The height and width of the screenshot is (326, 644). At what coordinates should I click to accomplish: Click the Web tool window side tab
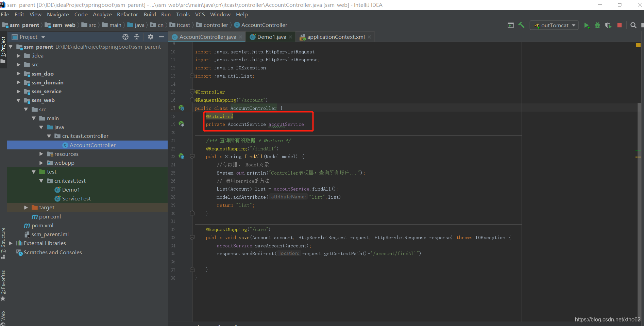coord(3,318)
